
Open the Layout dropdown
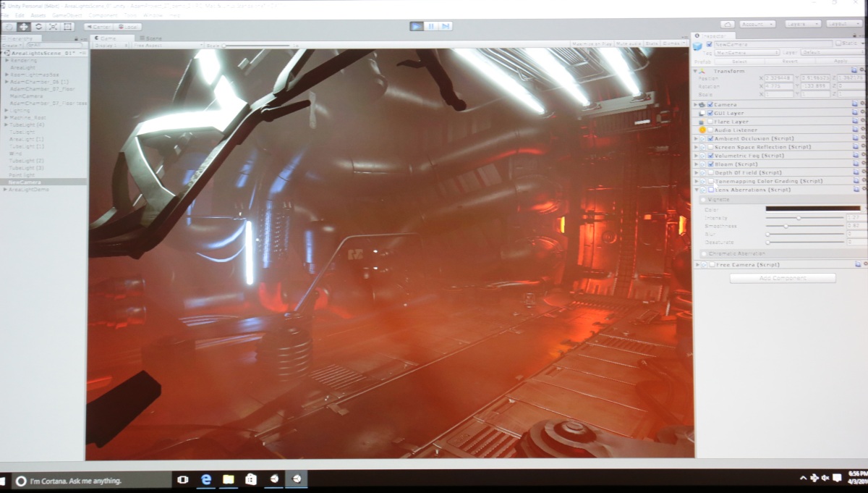844,24
